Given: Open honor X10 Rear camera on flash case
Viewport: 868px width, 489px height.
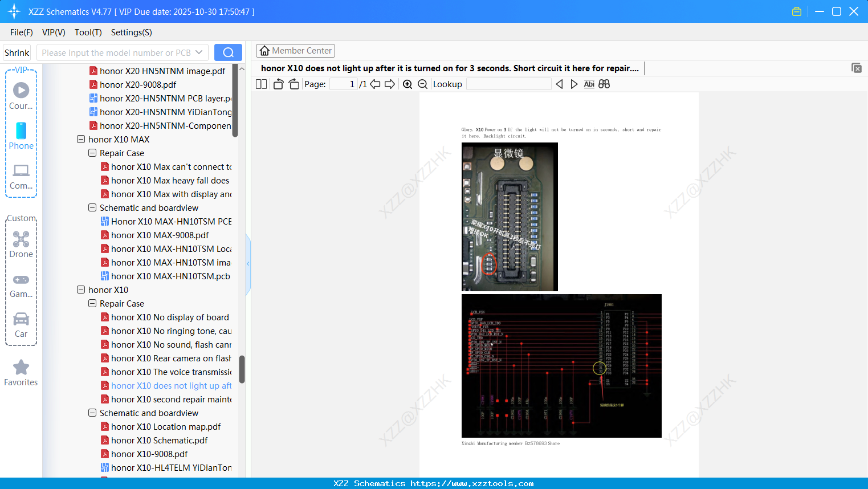Looking at the screenshot, I should pyautogui.click(x=171, y=358).
